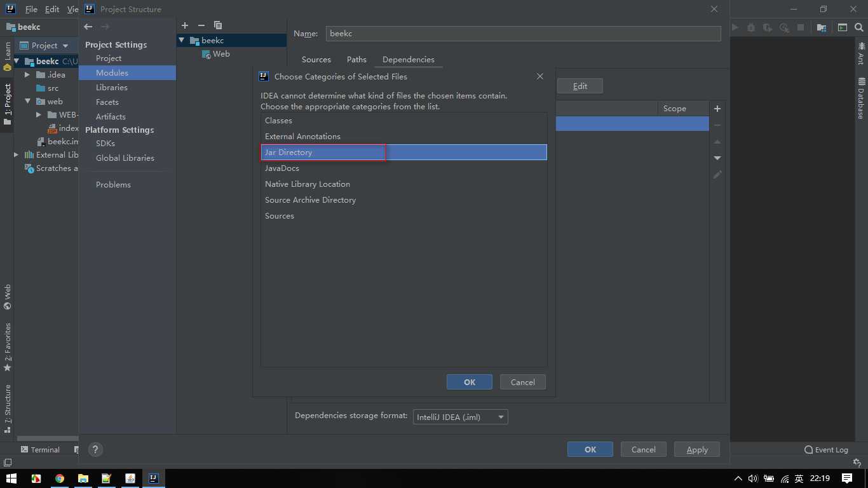Go back with the left arrow icon

88,27
